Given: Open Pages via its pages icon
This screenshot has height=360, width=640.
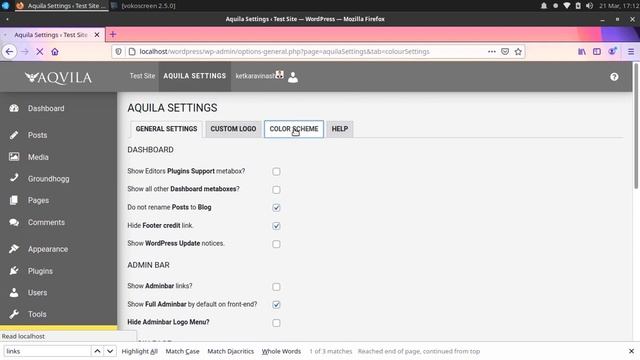Looking at the screenshot, I should pos(14,200).
